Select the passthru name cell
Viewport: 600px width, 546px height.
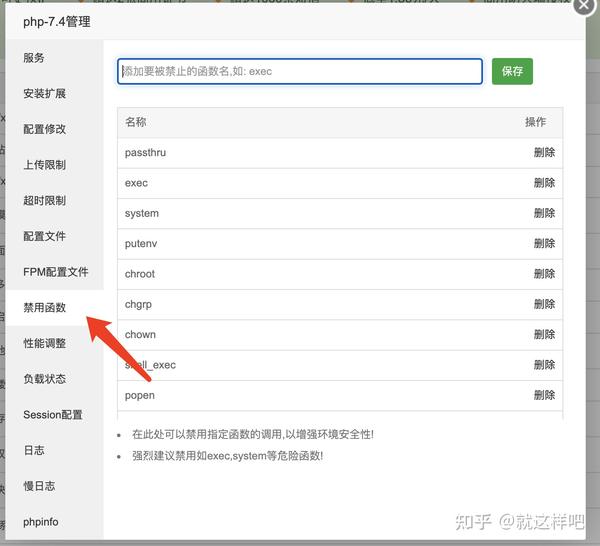(x=145, y=153)
